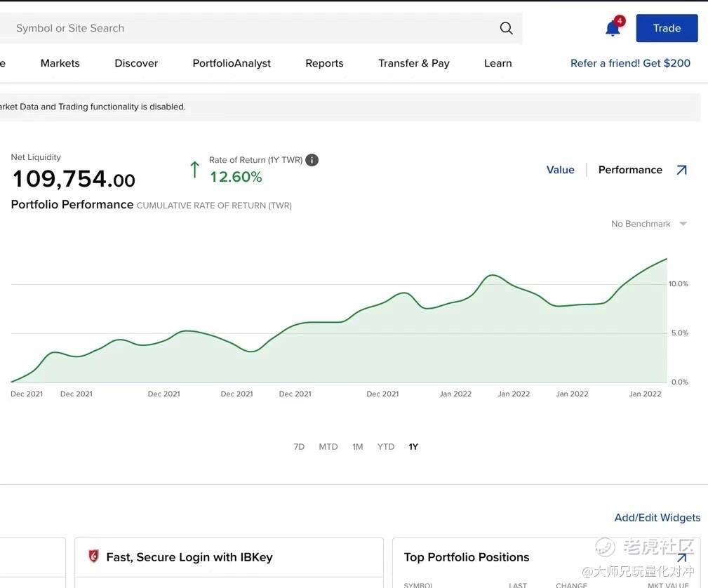708x588 pixels.
Task: Click the green up-arrow return indicator
Action: [x=194, y=169]
